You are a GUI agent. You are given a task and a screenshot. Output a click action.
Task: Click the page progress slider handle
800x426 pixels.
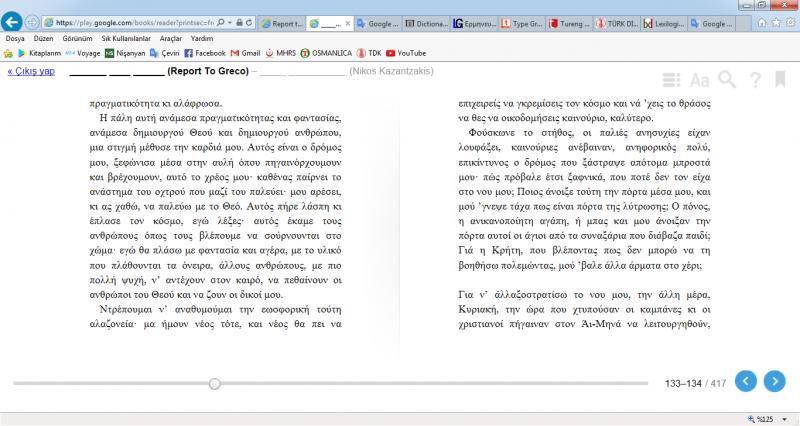click(x=215, y=384)
